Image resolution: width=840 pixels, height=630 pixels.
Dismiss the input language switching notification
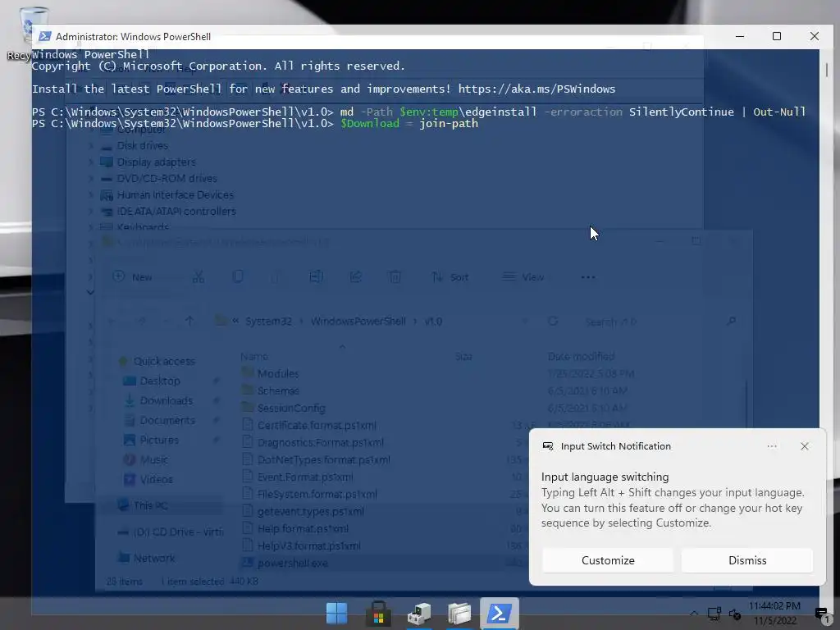tap(747, 560)
